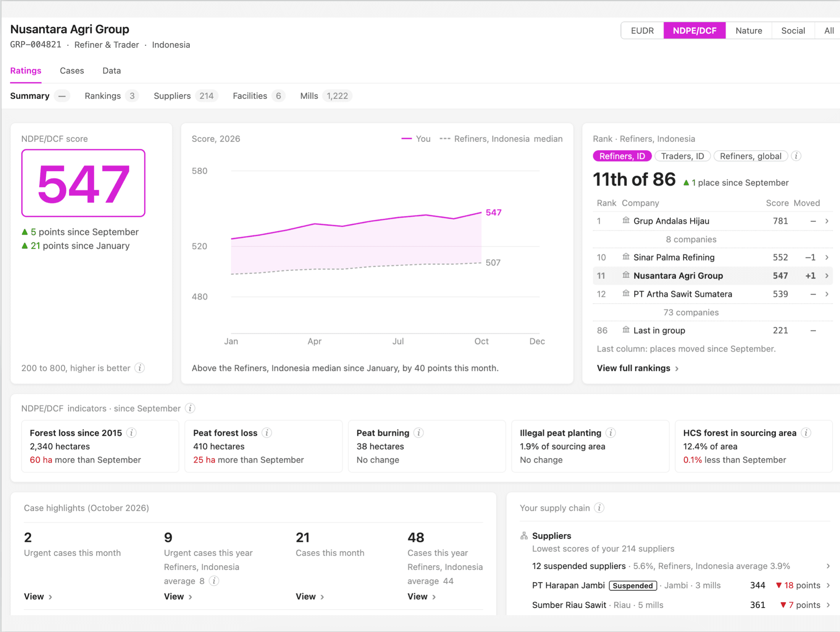View Cases this year
Screen dimensions: 840x632
pos(422,597)
